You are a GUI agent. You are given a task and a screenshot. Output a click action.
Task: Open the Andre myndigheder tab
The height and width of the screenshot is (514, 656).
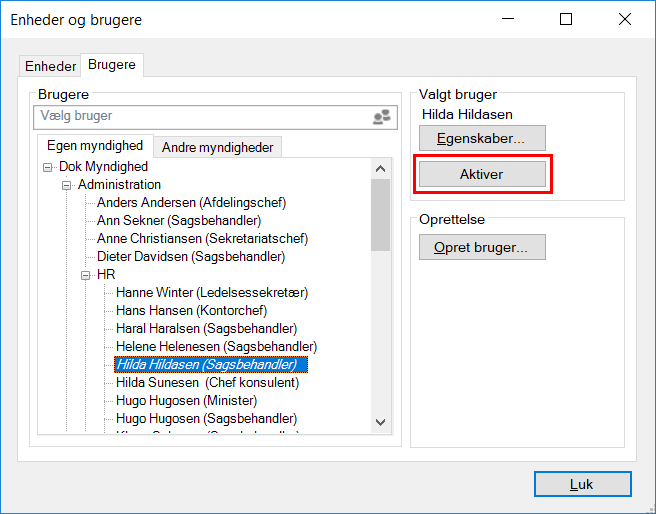tap(217, 147)
